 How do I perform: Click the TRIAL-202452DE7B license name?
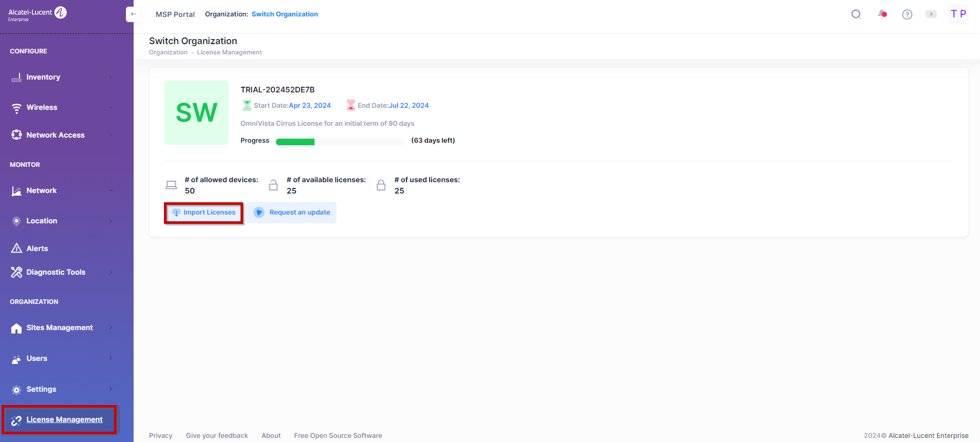tap(278, 90)
